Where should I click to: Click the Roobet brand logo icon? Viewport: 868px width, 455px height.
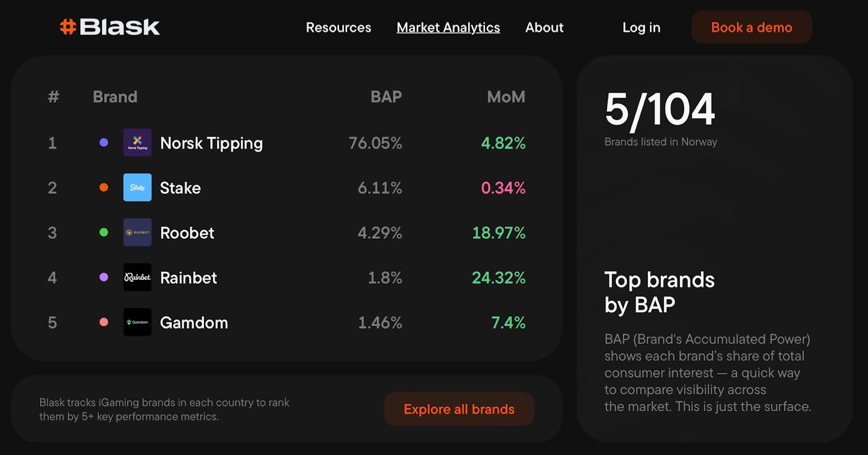[137, 233]
